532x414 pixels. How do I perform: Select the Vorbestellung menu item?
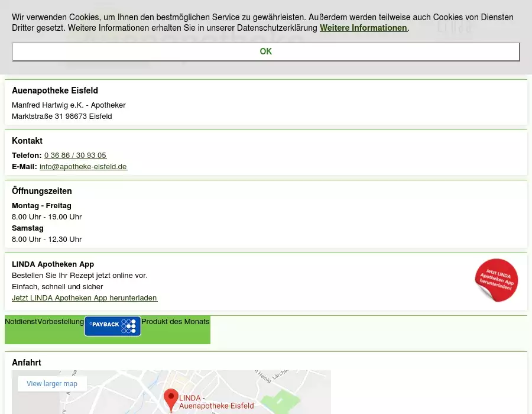click(x=60, y=322)
